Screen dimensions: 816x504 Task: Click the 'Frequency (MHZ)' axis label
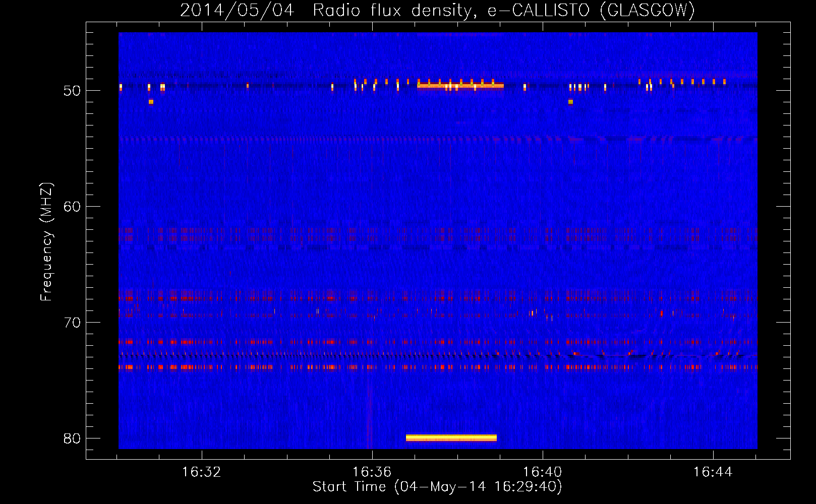click(46, 242)
